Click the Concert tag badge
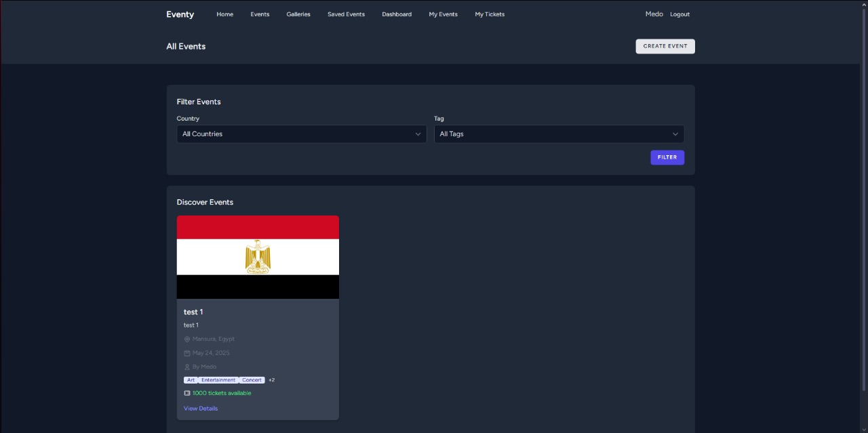The image size is (868, 433). tap(252, 380)
